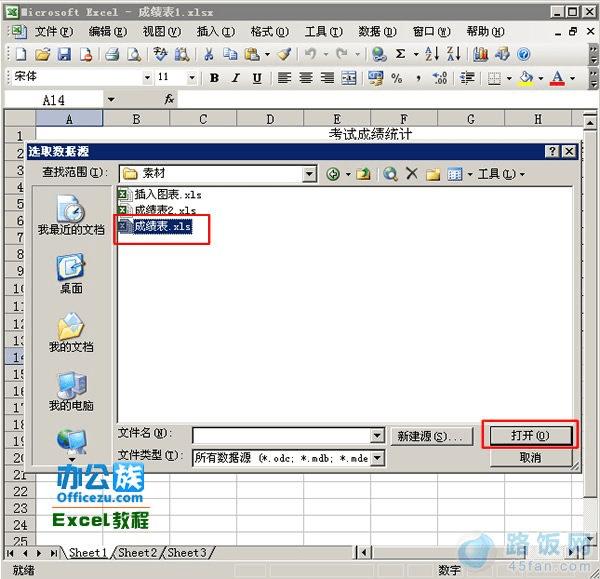Click the Copy icon
Screen dimensions: 600x579
coord(230,54)
